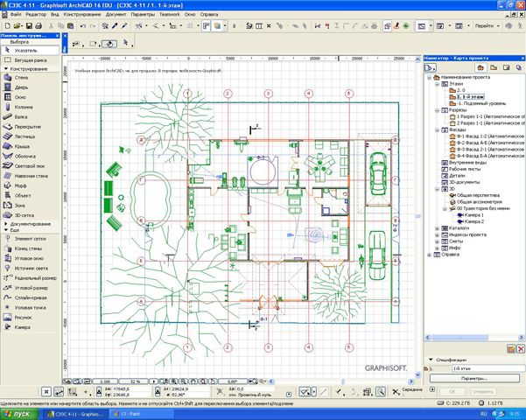526x420 pixels.
Task: Click the Print icon in toolbar
Action: pos(39,26)
